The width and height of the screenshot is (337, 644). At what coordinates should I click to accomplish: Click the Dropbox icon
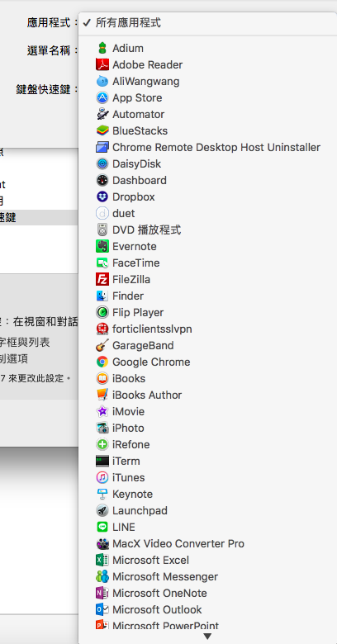tap(102, 197)
